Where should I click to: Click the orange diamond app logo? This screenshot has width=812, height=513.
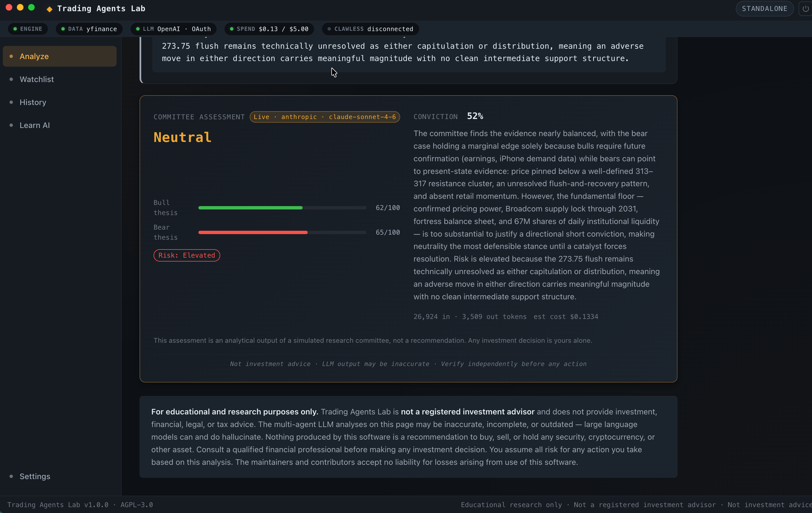click(50, 9)
